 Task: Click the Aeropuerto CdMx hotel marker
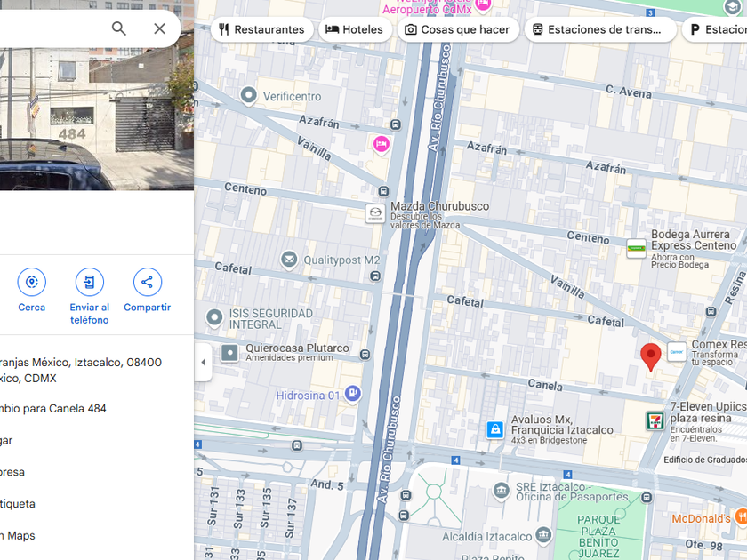(x=483, y=5)
